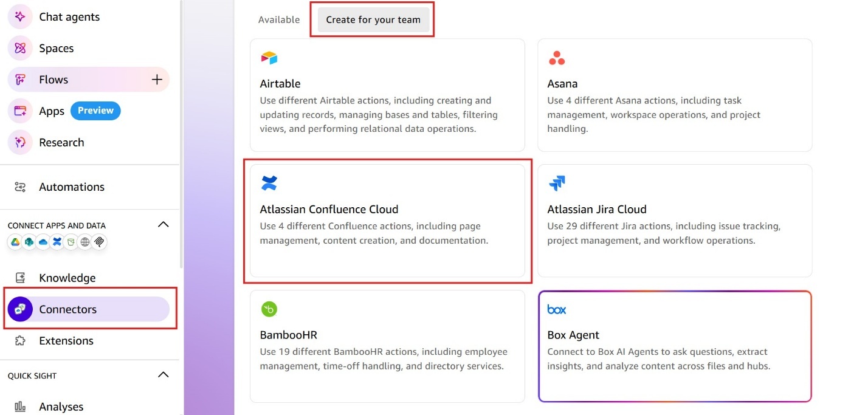Add a new flow with plus icon
The image size is (868, 415).
[157, 80]
